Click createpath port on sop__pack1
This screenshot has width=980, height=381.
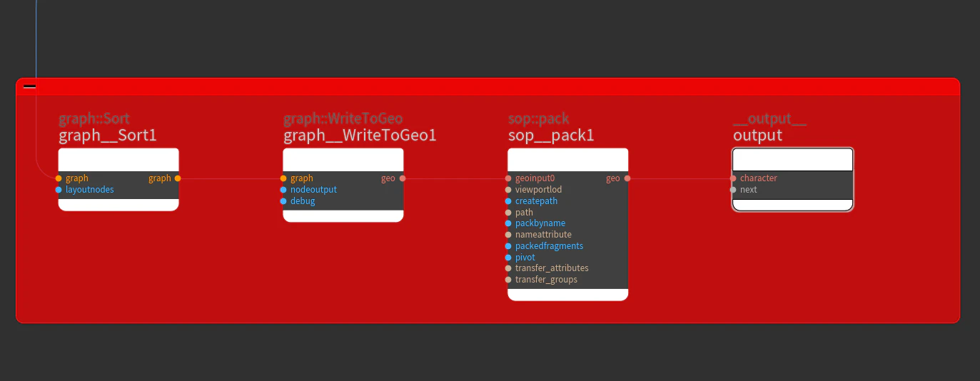pos(508,201)
